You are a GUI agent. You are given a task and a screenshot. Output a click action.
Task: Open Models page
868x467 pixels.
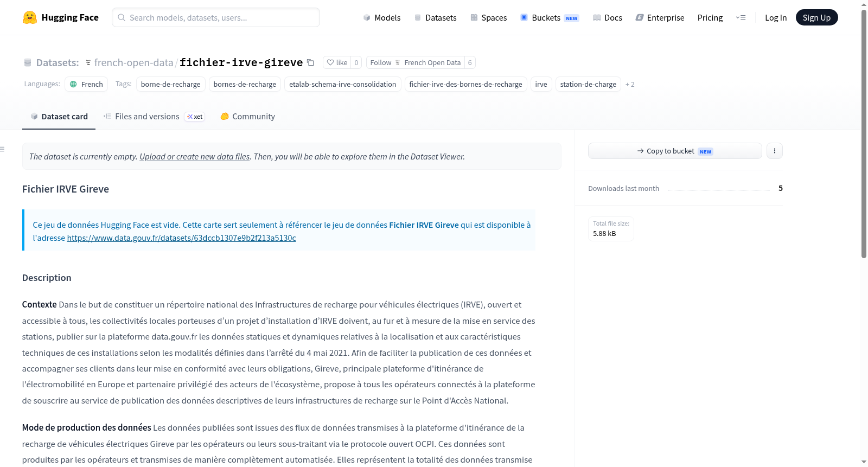(382, 17)
